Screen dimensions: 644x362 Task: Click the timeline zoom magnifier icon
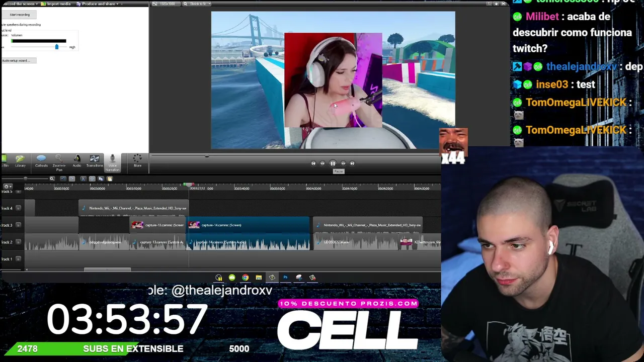coord(52,179)
